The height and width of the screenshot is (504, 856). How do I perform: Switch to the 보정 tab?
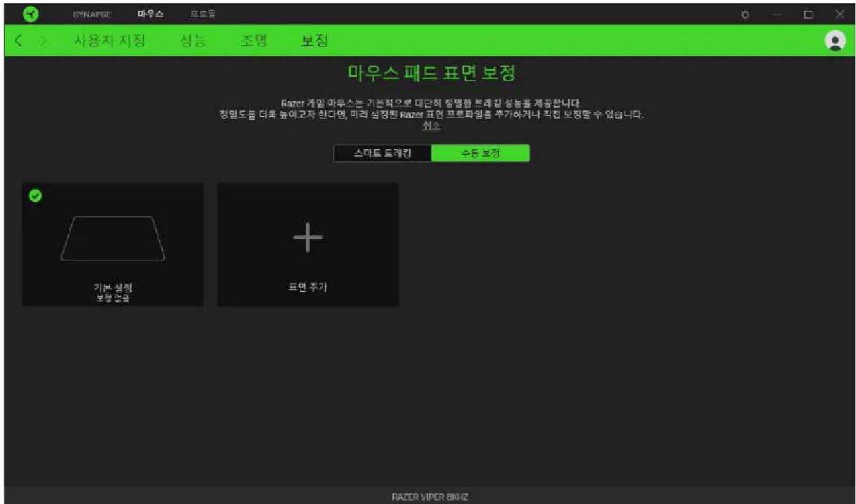(x=314, y=42)
